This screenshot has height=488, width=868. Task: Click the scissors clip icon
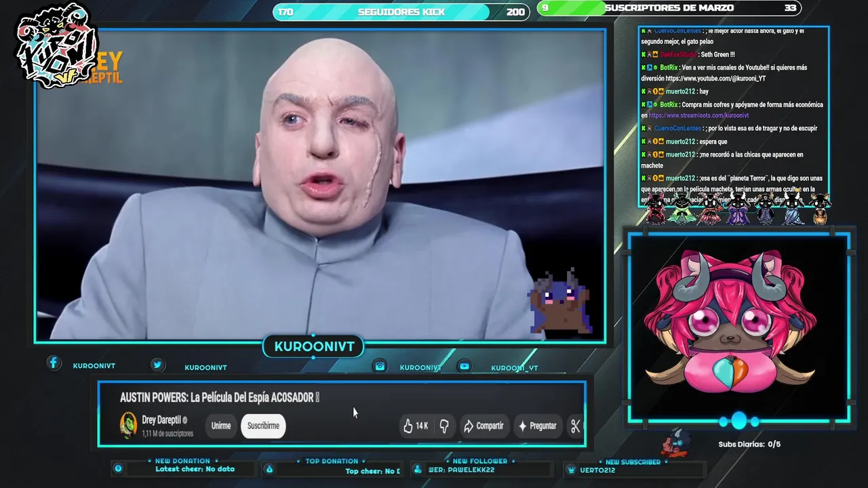coord(575,426)
